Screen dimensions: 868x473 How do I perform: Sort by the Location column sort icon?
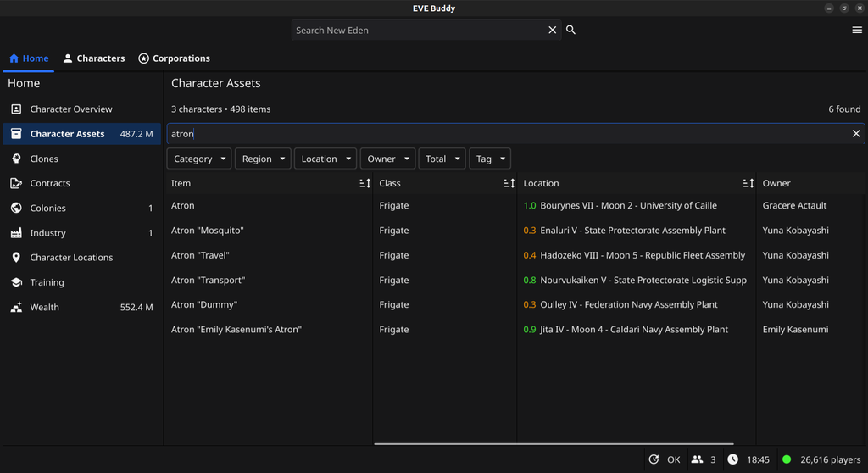coord(748,183)
